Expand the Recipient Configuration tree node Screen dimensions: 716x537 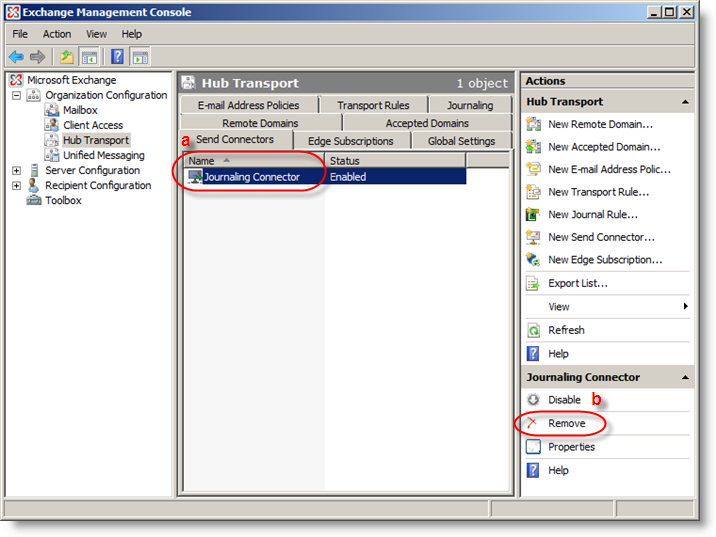point(16,185)
